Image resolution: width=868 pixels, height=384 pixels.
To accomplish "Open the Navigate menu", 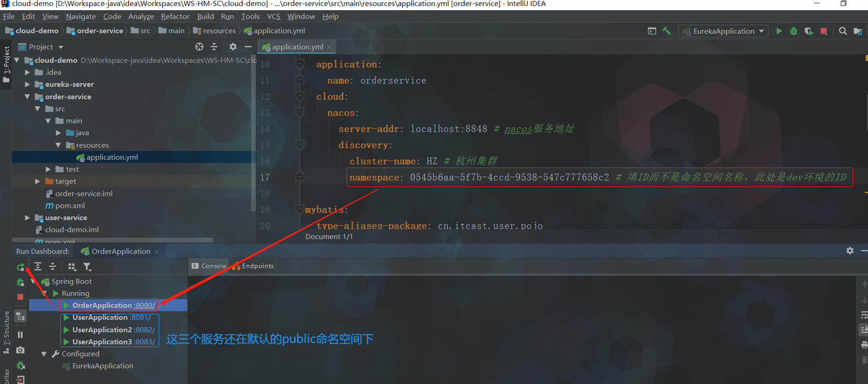I will point(81,16).
